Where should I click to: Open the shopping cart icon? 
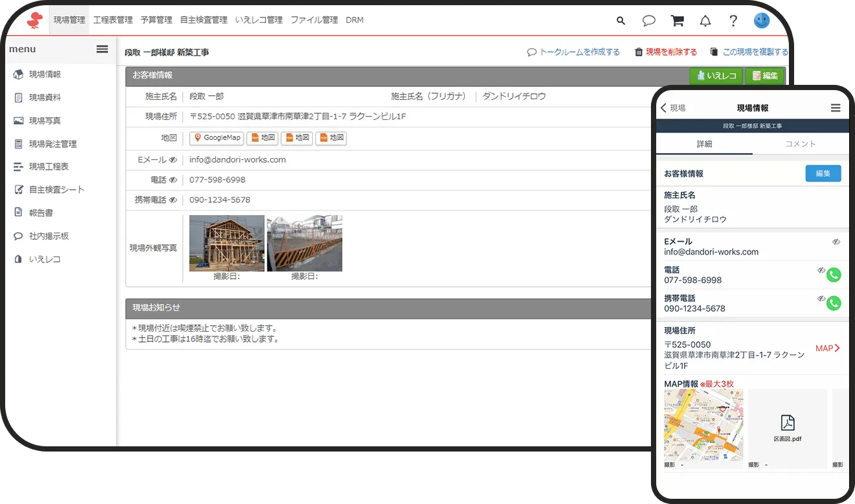coord(678,21)
